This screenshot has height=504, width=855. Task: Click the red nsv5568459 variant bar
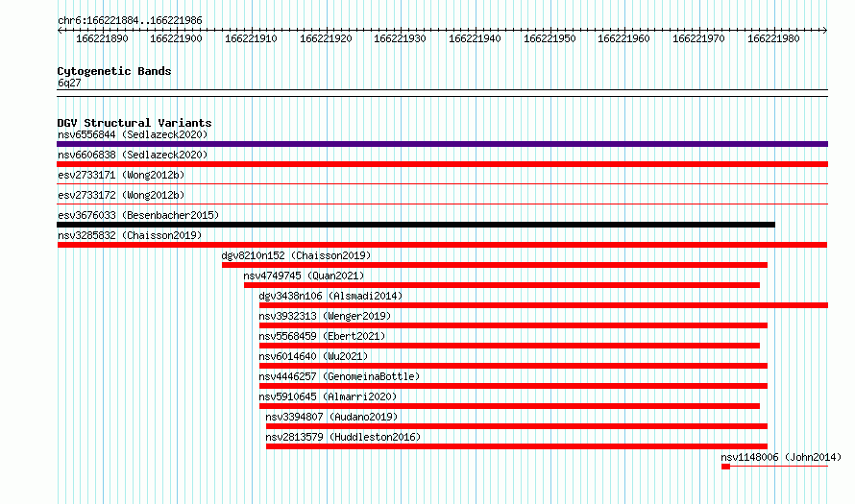click(x=509, y=346)
